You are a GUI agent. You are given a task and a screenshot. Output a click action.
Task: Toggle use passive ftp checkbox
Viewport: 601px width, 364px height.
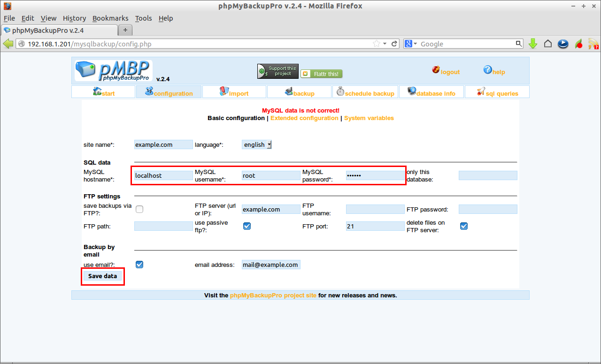247,226
